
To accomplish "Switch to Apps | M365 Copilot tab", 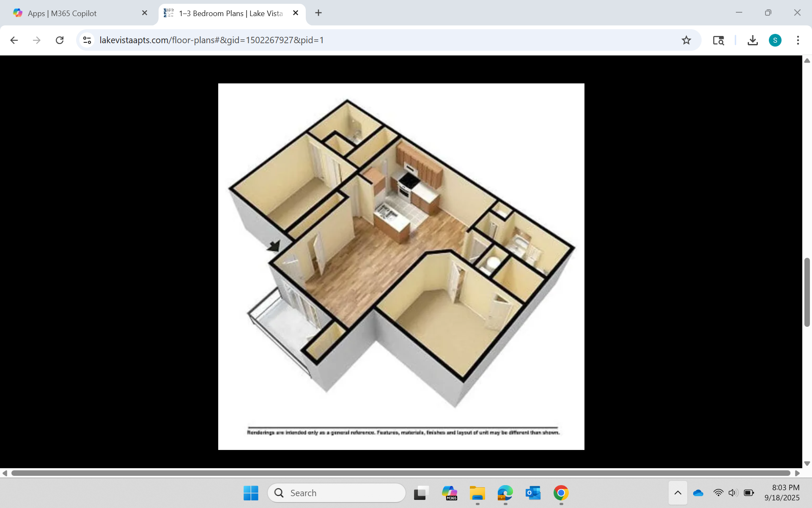I will 74,13.
